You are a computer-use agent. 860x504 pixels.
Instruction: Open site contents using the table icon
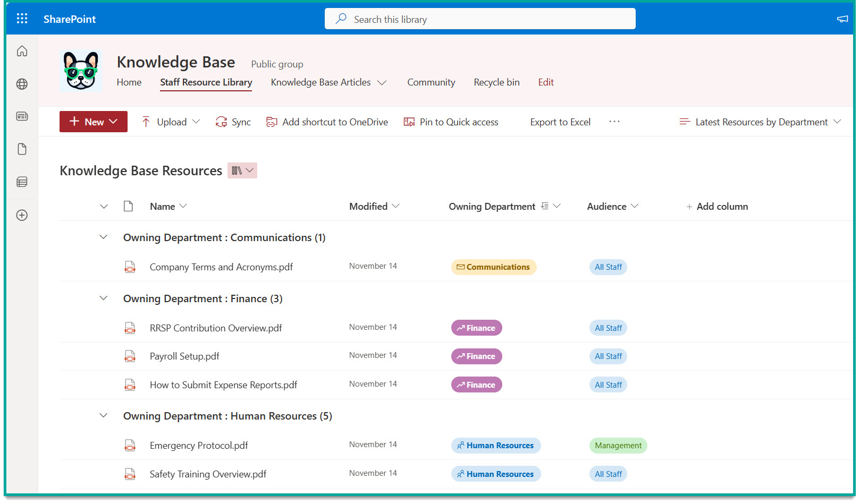(x=22, y=182)
